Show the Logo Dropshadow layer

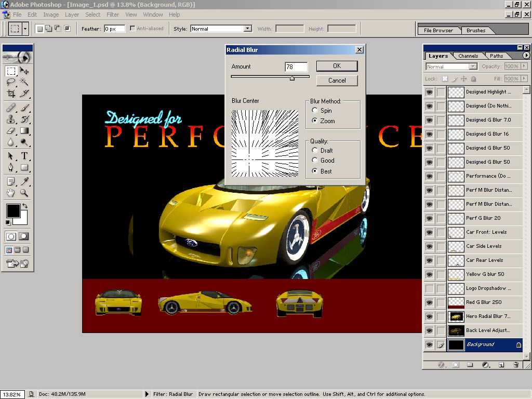point(429,288)
